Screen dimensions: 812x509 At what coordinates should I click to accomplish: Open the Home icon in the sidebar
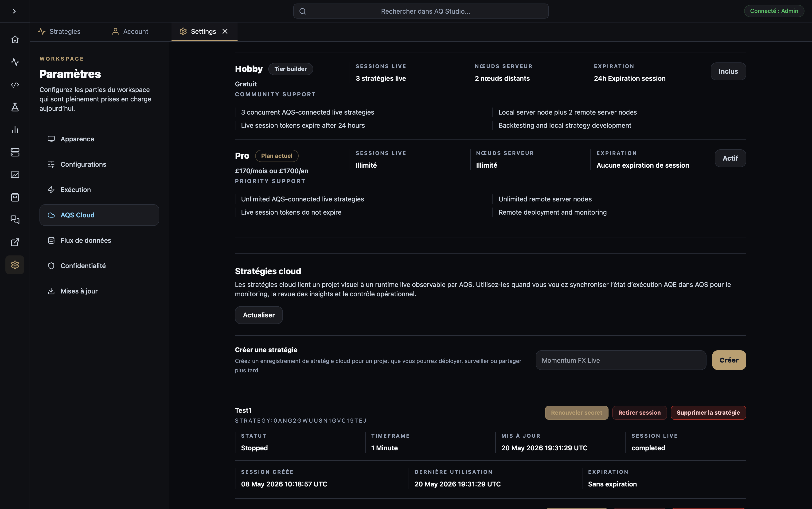[x=15, y=39]
